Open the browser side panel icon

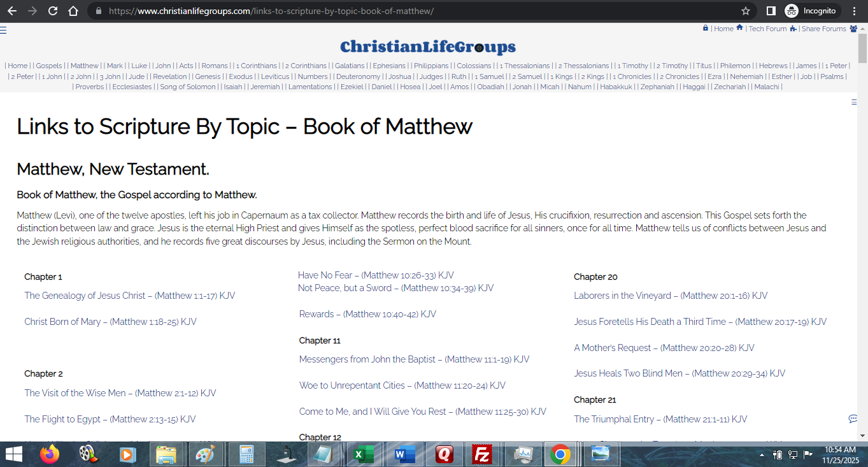771,11
